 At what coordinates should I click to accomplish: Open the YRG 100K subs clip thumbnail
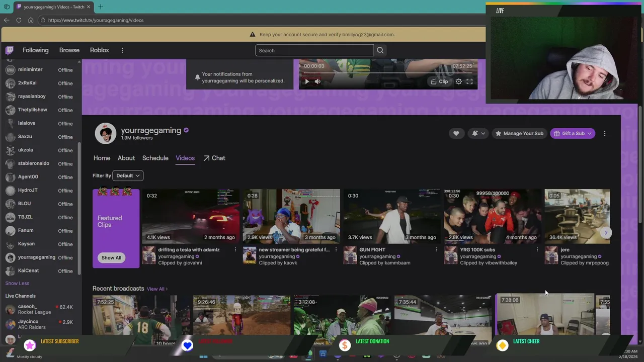click(x=493, y=216)
